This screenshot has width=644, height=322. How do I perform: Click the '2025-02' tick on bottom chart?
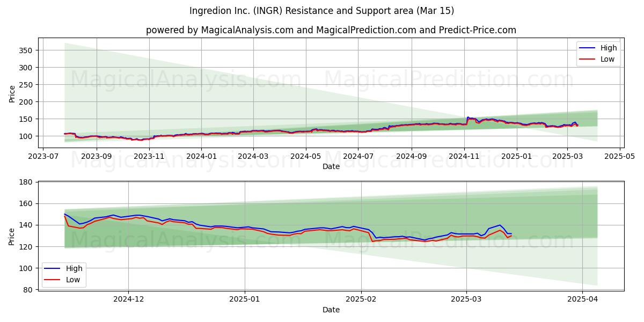[361, 299]
